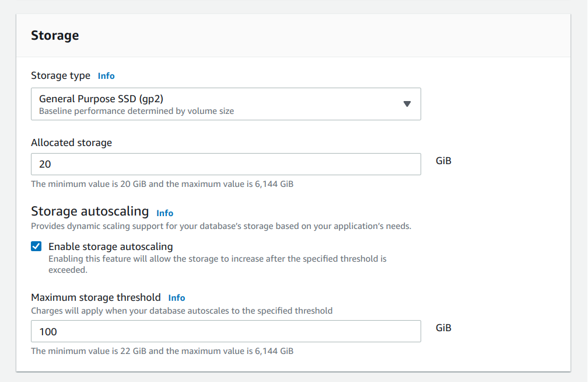Click the Storage type field label

[61, 75]
